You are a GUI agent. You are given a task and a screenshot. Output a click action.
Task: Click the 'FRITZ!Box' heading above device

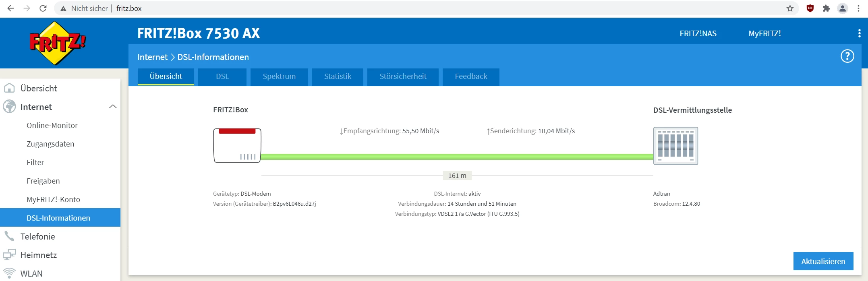point(230,110)
